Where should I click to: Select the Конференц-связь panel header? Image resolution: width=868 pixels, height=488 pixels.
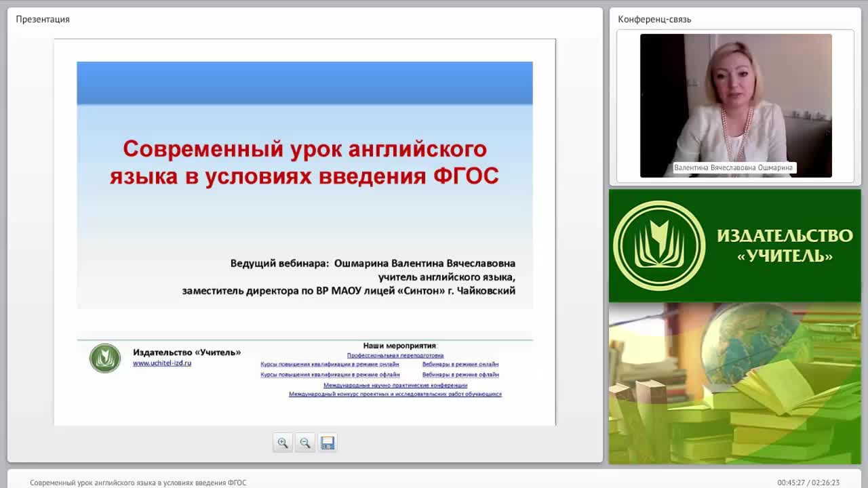coord(654,19)
